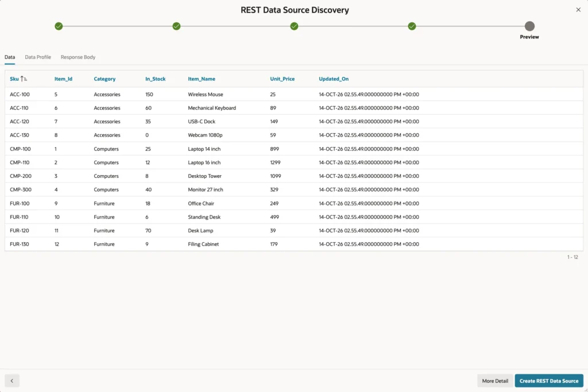Open the Data Profile tab
Viewport: 588px width, 392px height.
(38, 57)
